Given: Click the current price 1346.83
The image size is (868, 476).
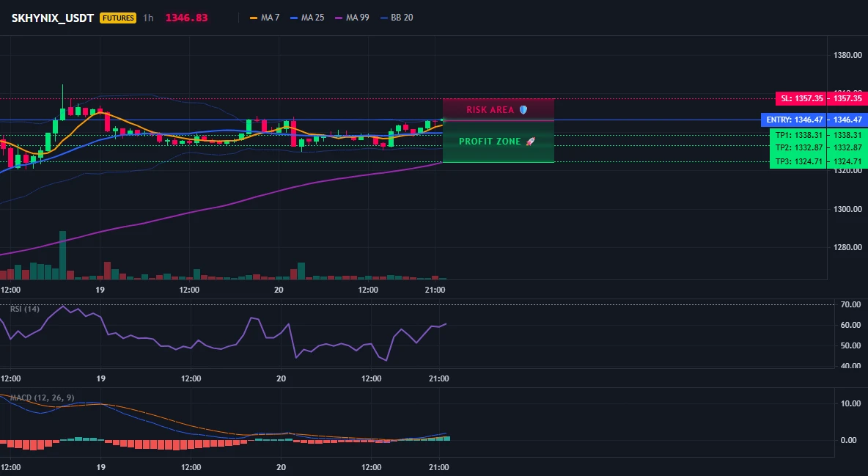Looking at the screenshot, I should (186, 18).
